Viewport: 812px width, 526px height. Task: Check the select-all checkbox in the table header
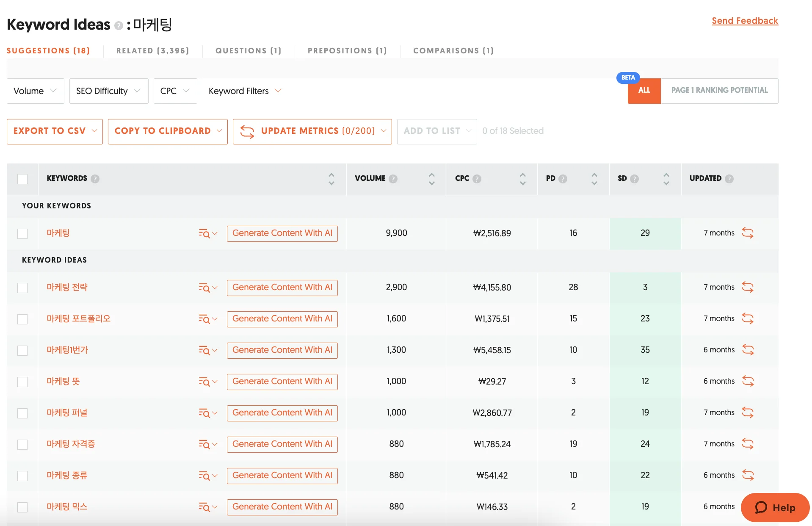tap(22, 179)
